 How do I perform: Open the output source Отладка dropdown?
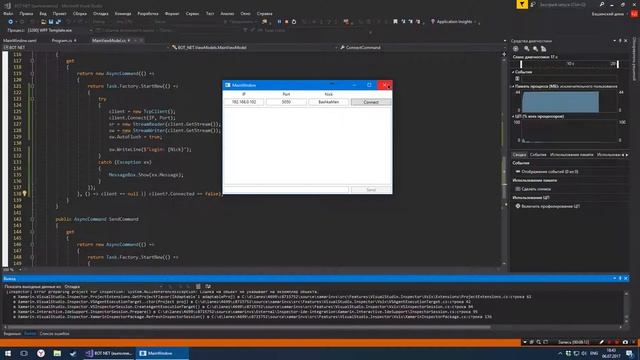113,287
